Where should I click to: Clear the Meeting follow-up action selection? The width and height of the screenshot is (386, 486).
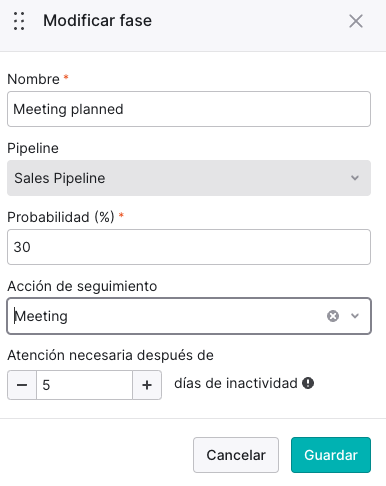(x=333, y=316)
